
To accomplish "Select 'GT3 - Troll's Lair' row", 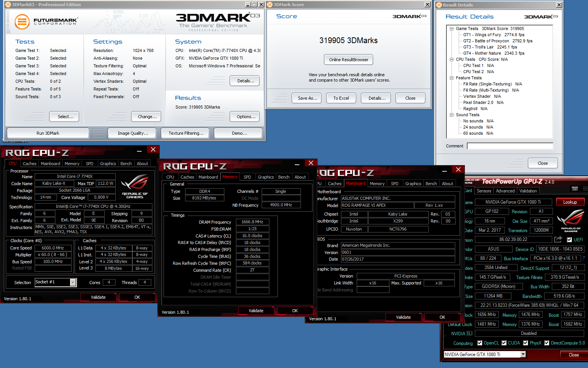I will coord(490,47).
